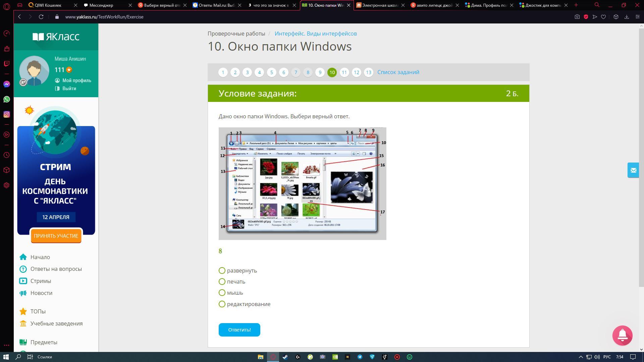Open the "Интерфейс. Виды интерфейсов" breadcrumb link
Image resolution: width=644 pixels, height=362 pixels.
tap(316, 34)
